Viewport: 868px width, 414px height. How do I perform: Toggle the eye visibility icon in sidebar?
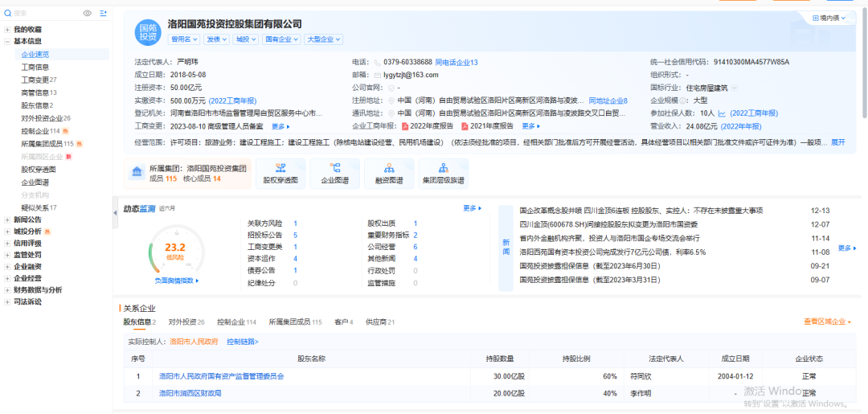[87, 13]
